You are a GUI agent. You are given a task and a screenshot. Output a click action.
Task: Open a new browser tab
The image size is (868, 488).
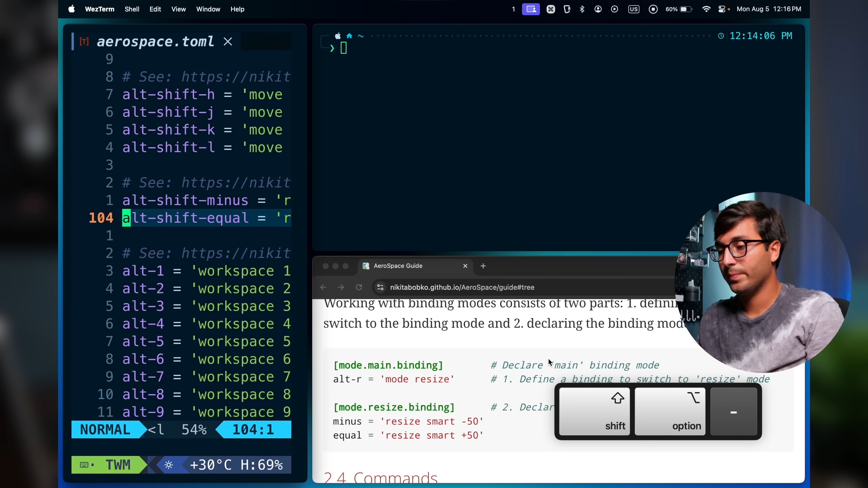(x=483, y=266)
